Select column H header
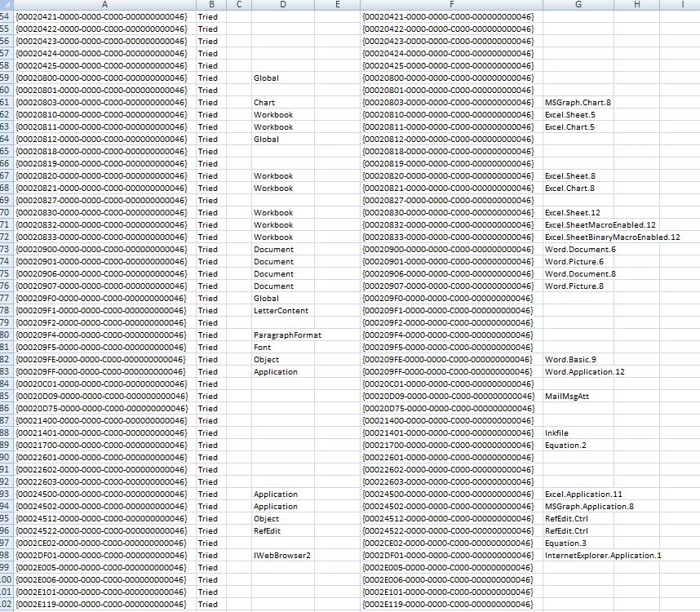 (636, 4)
